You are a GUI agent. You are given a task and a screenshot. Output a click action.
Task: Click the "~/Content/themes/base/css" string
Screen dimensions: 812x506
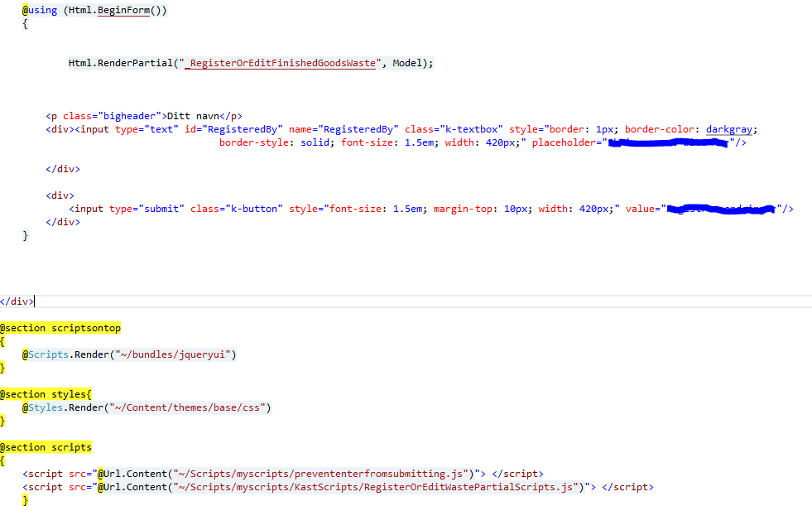[x=187, y=407]
